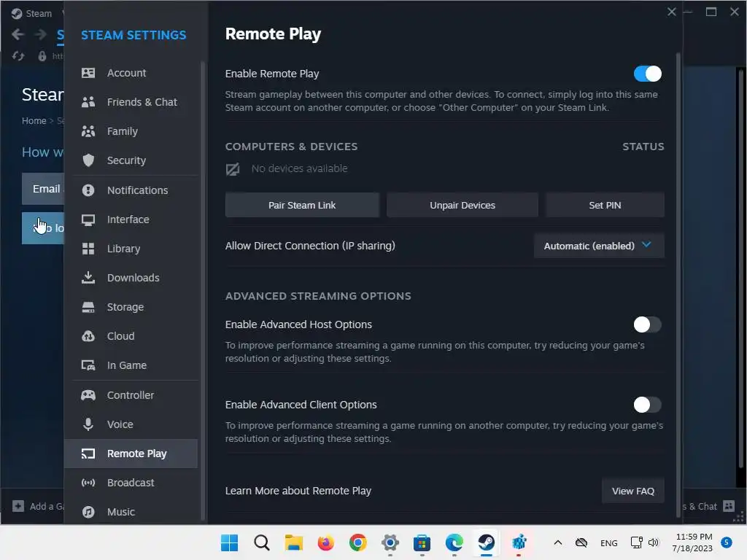Click Pair Steam Link button
Screen dimensions: 747x560
pos(302,205)
